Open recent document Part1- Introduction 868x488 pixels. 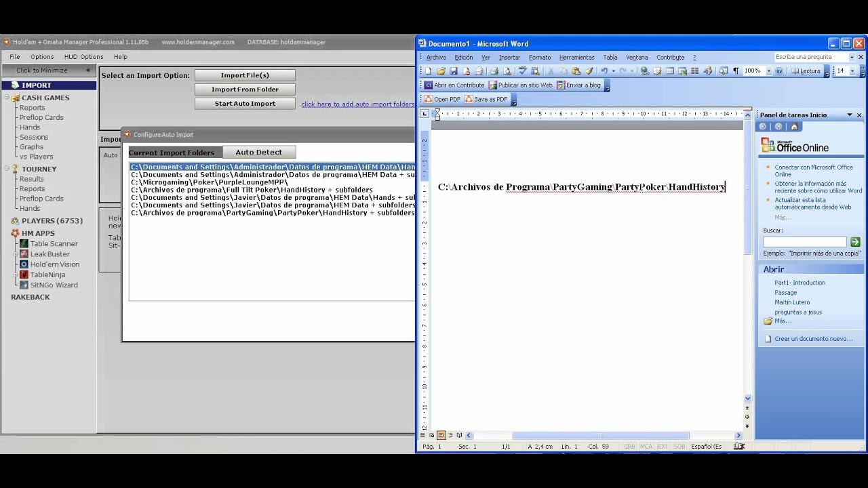(x=800, y=283)
